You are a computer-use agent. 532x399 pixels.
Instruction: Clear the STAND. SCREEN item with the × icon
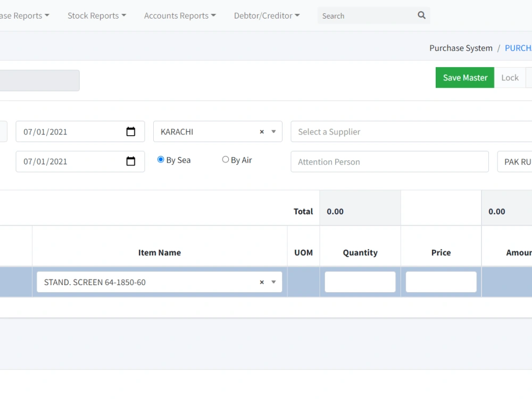pos(261,281)
